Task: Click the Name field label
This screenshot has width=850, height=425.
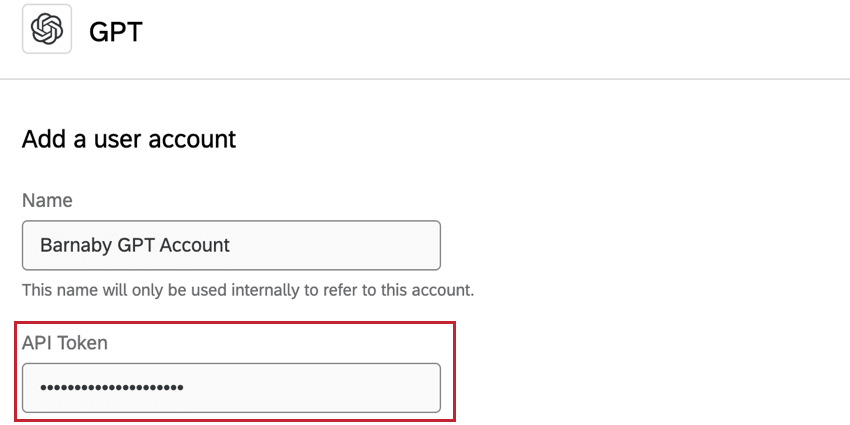Action: pyautogui.click(x=47, y=200)
